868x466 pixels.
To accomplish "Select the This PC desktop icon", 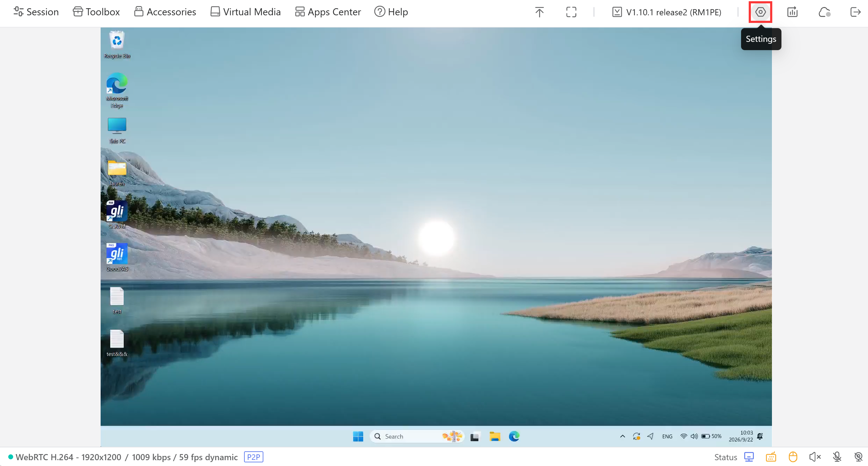I will point(117,131).
